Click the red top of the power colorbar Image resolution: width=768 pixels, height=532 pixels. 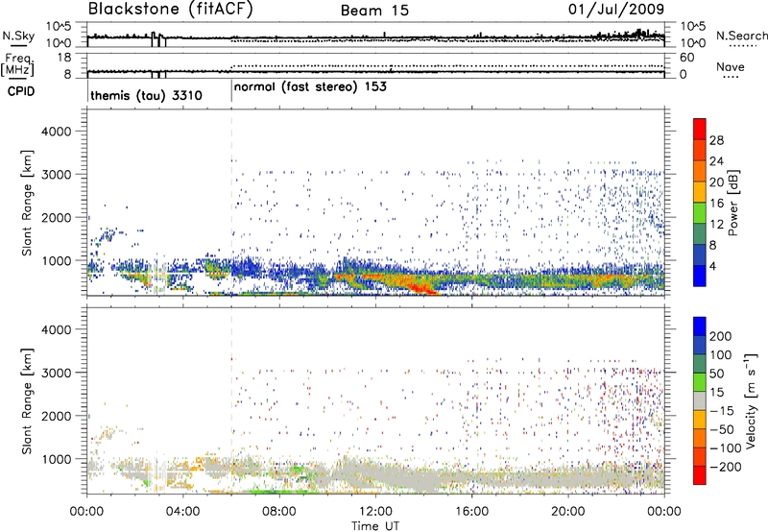coord(700,129)
